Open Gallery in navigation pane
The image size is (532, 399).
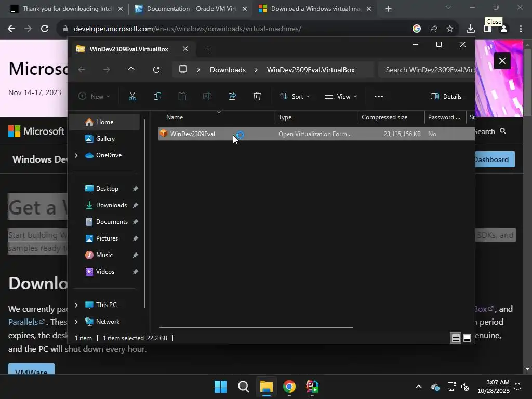coord(105,139)
